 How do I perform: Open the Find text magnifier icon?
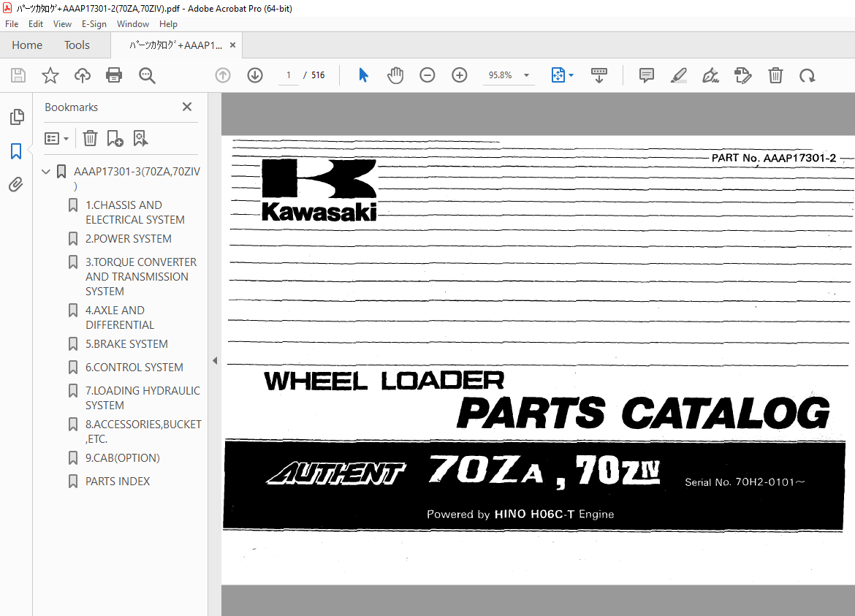pyautogui.click(x=147, y=75)
